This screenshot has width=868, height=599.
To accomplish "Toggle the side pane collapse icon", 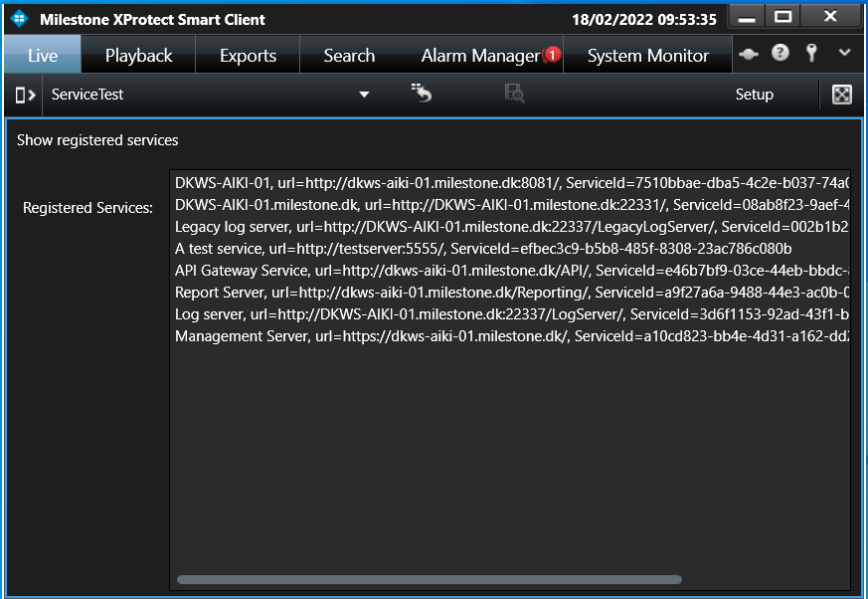I will click(25, 95).
